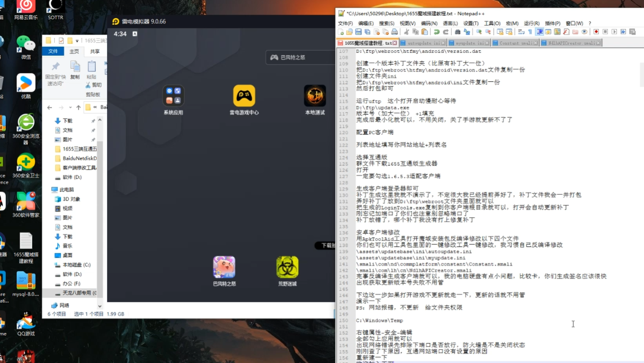Toggle show all characters (¶) button

(x=530, y=32)
